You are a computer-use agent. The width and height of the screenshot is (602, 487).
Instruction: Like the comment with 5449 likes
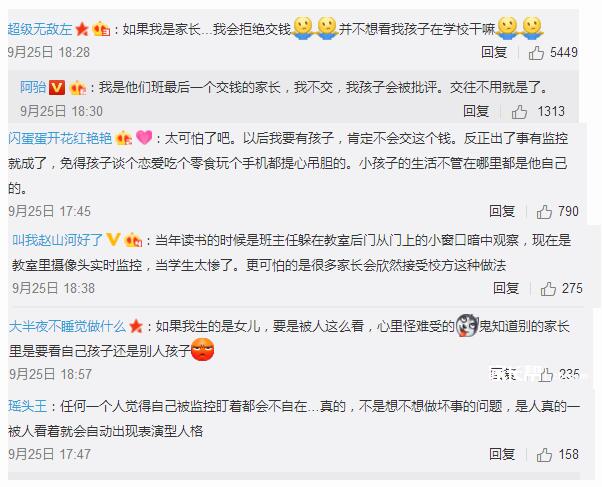tap(536, 53)
